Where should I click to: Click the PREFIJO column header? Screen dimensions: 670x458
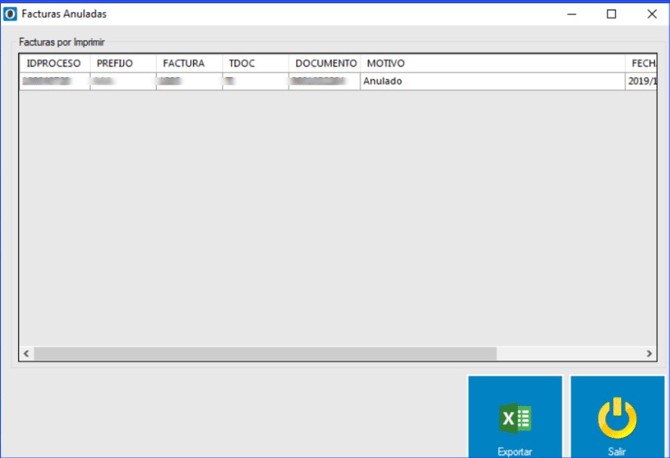coord(122,63)
